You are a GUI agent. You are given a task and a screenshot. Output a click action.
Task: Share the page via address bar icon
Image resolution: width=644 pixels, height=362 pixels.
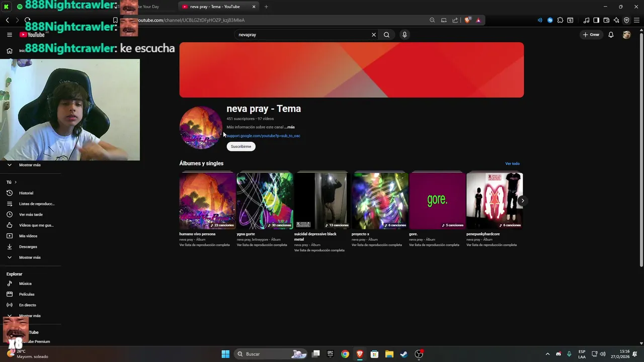pyautogui.click(x=455, y=20)
